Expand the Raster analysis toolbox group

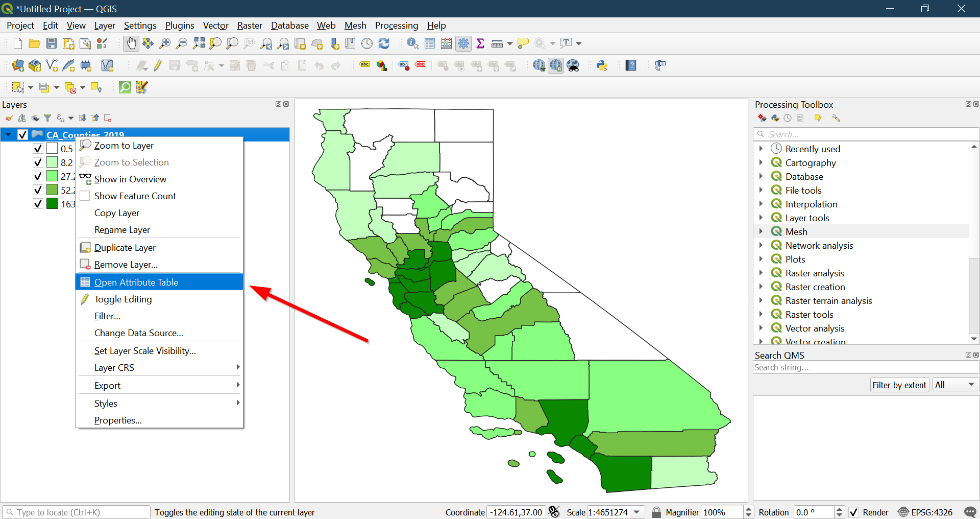tap(761, 273)
